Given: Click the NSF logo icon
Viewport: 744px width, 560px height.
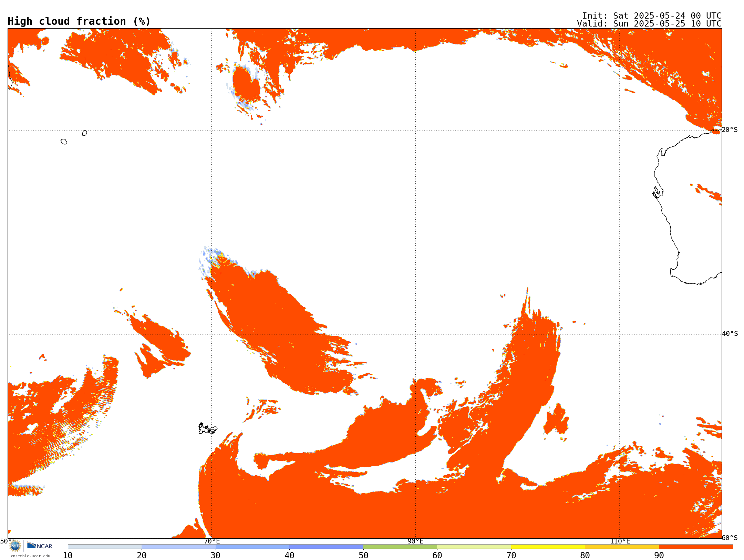Looking at the screenshot, I should click(15, 546).
